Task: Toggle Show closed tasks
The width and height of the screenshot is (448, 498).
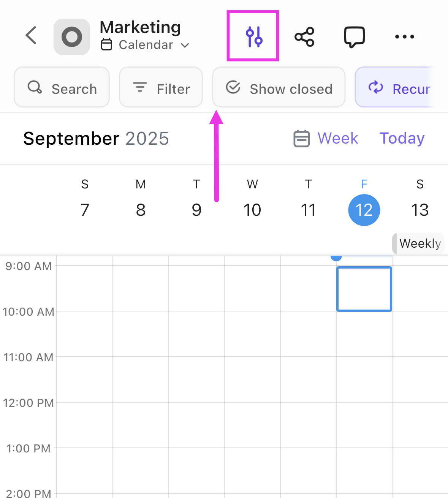Action: (278, 88)
